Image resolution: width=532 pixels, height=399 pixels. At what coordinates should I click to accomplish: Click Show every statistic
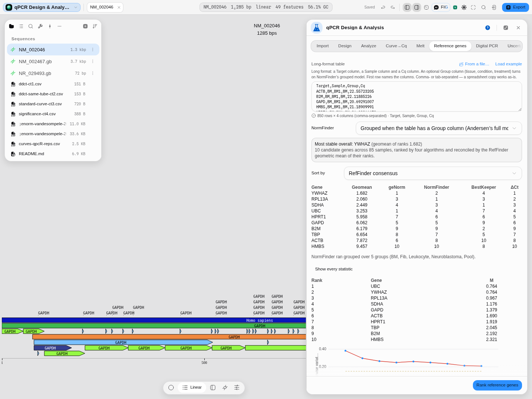pyautogui.click(x=334, y=269)
